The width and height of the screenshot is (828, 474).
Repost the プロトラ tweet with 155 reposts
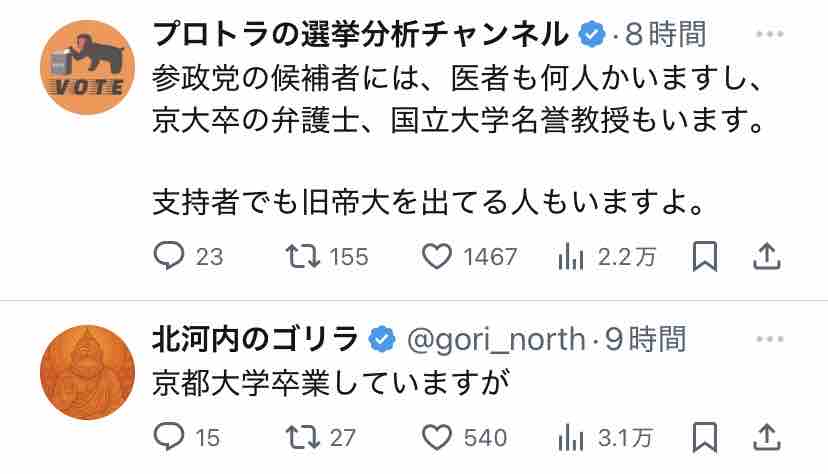coord(301,257)
